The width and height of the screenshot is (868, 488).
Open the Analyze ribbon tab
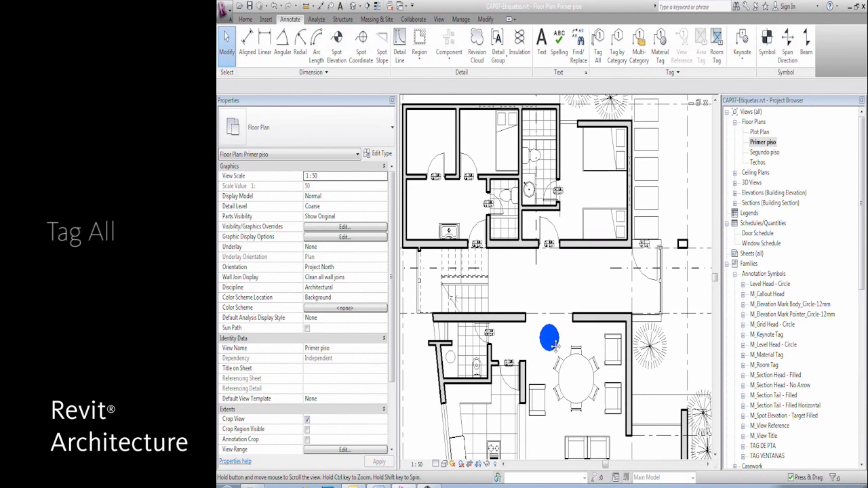(x=317, y=20)
